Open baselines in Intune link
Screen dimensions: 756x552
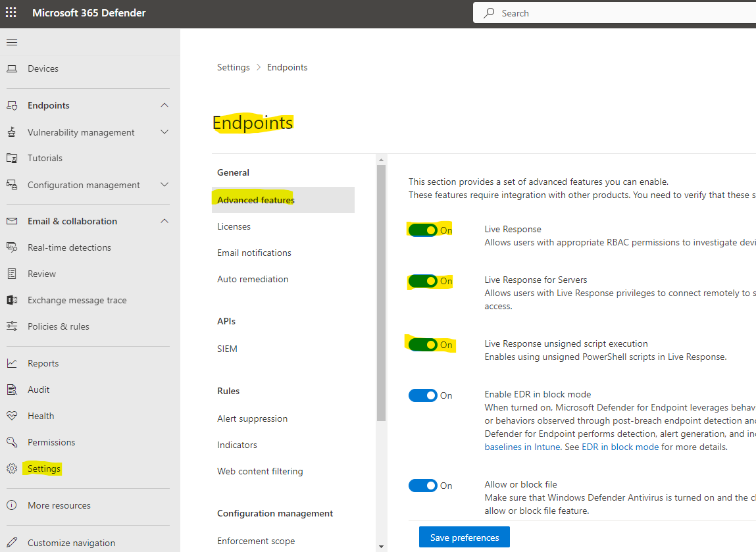pyautogui.click(x=522, y=447)
